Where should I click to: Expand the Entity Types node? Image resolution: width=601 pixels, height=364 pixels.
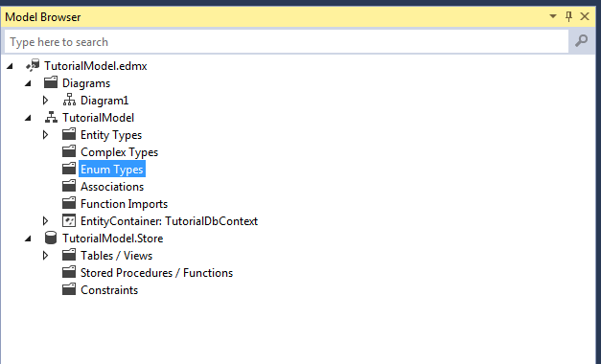click(x=46, y=135)
